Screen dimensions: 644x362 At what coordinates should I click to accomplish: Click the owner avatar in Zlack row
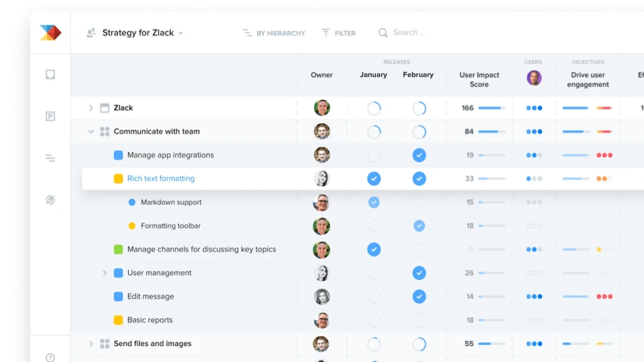(322, 108)
